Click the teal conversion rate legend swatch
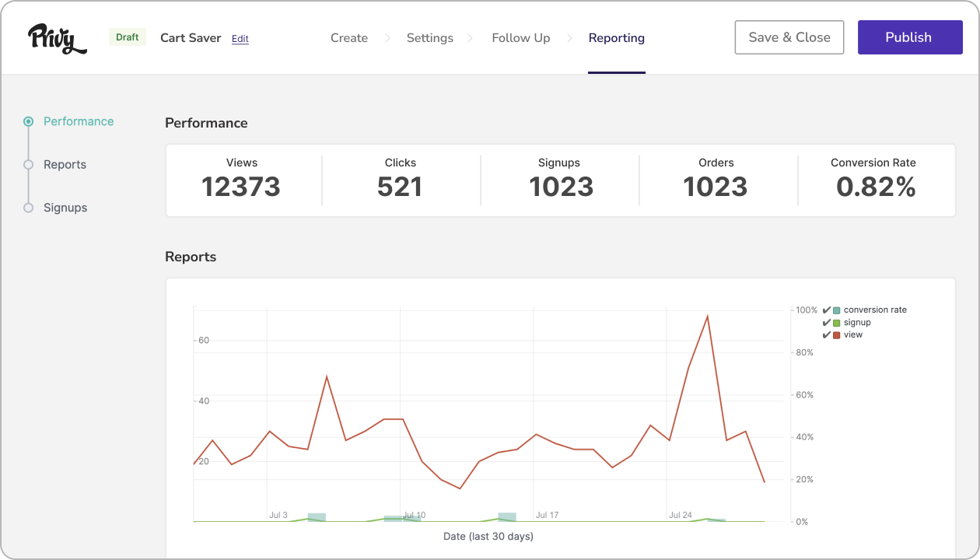Viewport: 980px width, 560px height. (x=837, y=310)
